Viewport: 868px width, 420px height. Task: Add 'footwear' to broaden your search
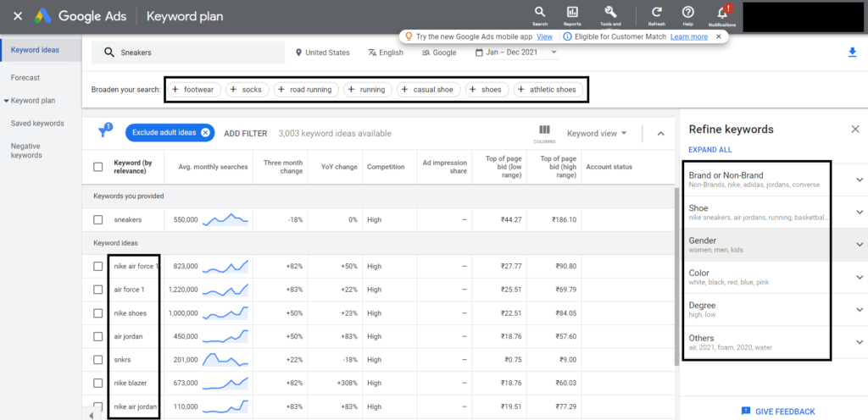pos(193,90)
